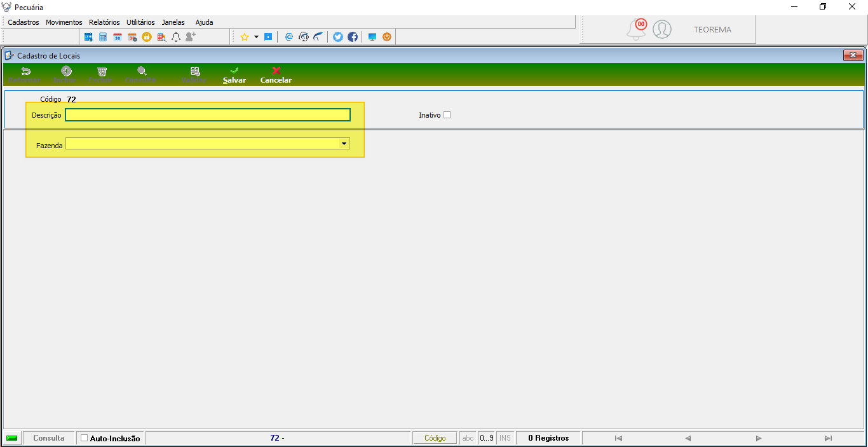The image size is (868, 447).
Task: Go to the next record
Action: tap(758, 438)
